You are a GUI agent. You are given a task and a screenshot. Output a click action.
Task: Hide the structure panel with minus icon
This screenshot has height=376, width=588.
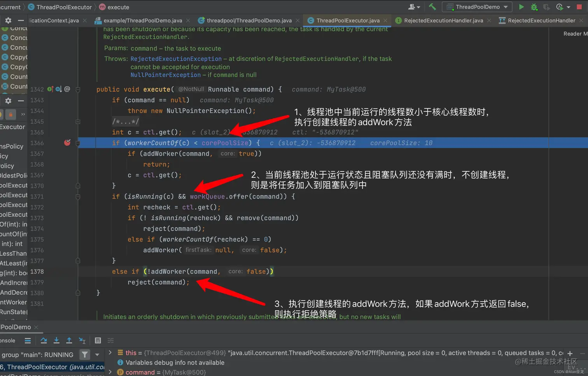[21, 100]
